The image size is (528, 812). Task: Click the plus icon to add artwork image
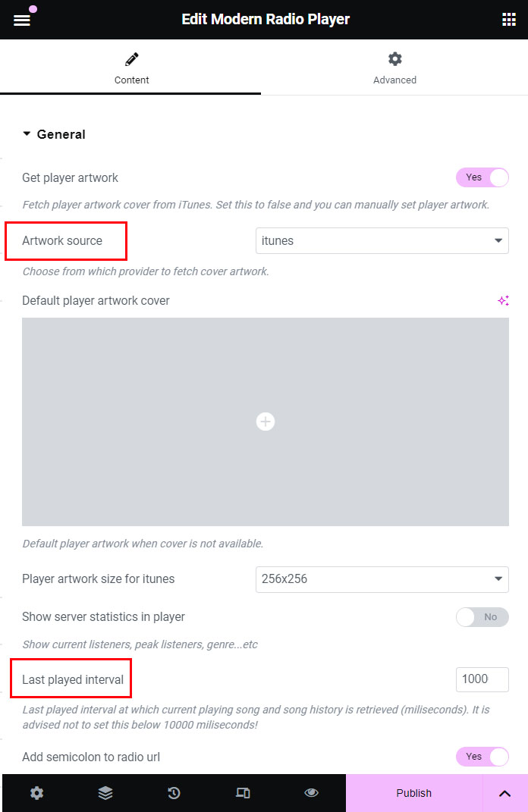[266, 422]
